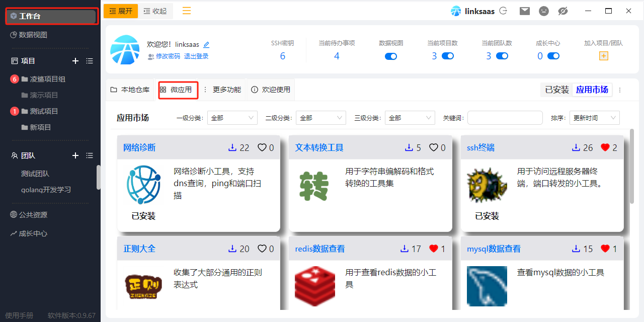Open the mail envelope icon

click(x=525, y=11)
